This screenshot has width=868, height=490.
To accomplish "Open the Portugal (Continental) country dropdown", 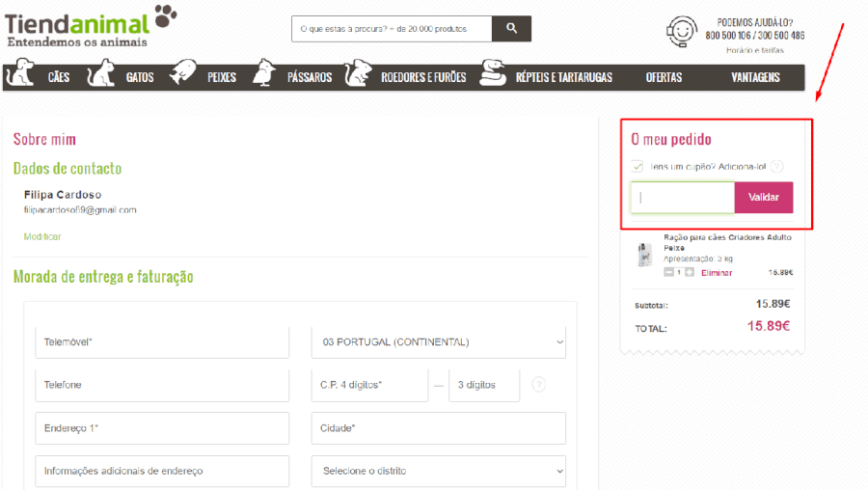I will (438, 341).
